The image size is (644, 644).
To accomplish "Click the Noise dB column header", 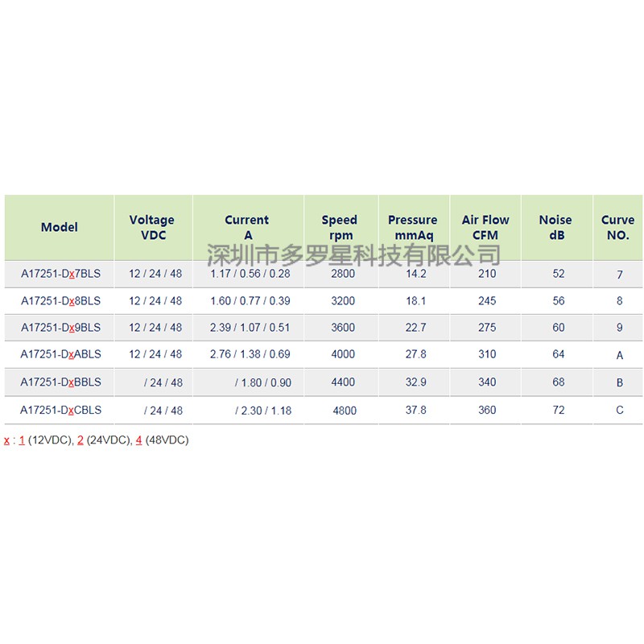I will click(555, 227).
